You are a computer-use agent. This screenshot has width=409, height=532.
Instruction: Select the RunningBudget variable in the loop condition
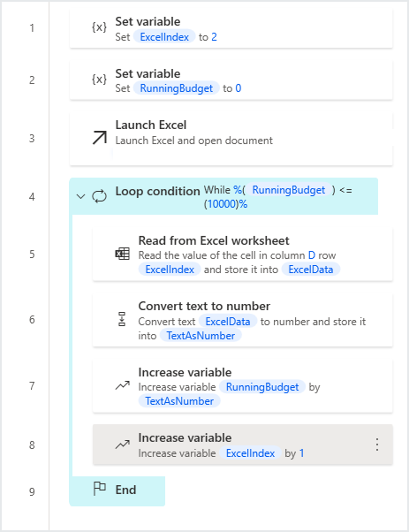[x=288, y=190]
